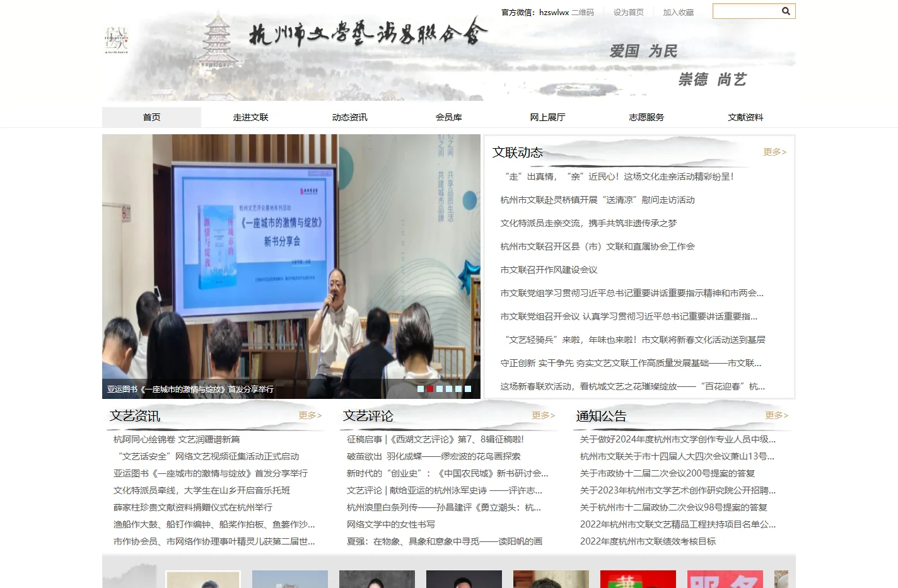Viewport: 898px width, 588px height.
Task: Open news “走”出真情,“亲”近民心
Action: [619, 176]
